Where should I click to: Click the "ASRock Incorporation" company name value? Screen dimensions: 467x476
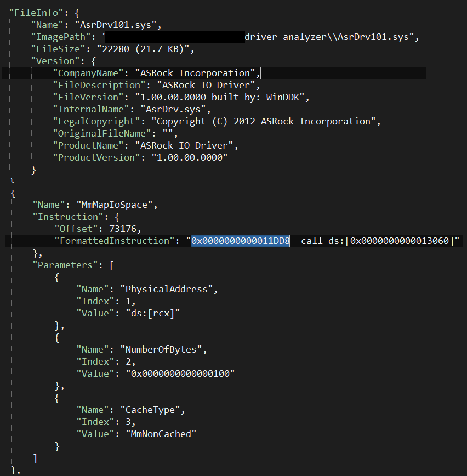tap(195, 73)
